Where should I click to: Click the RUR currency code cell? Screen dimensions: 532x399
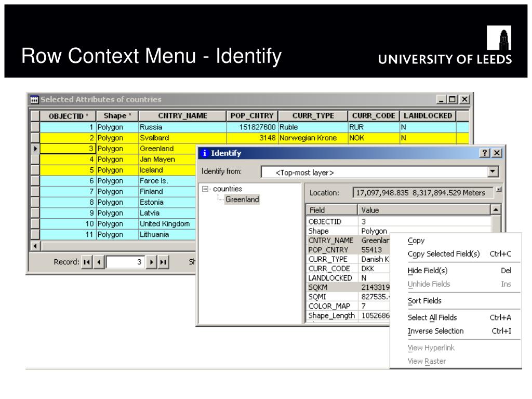pyautogui.click(x=374, y=127)
